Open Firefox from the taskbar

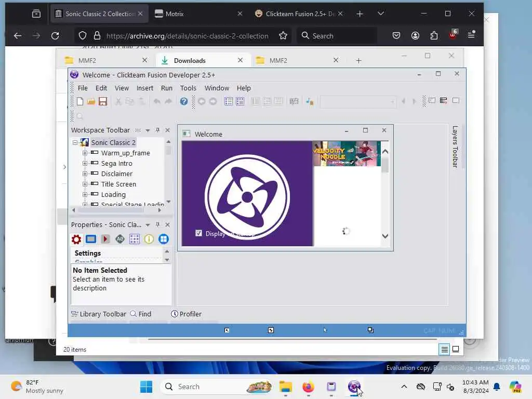pyautogui.click(x=308, y=387)
